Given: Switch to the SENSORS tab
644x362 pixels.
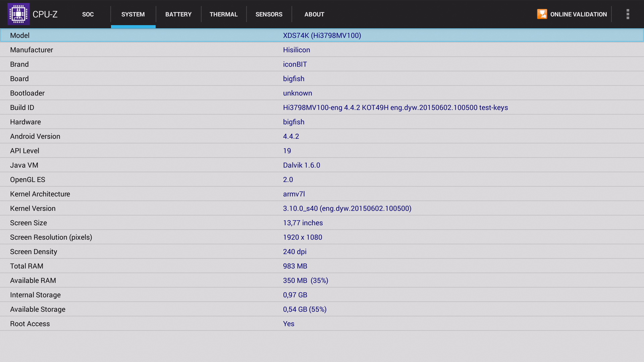Looking at the screenshot, I should coord(269,14).
